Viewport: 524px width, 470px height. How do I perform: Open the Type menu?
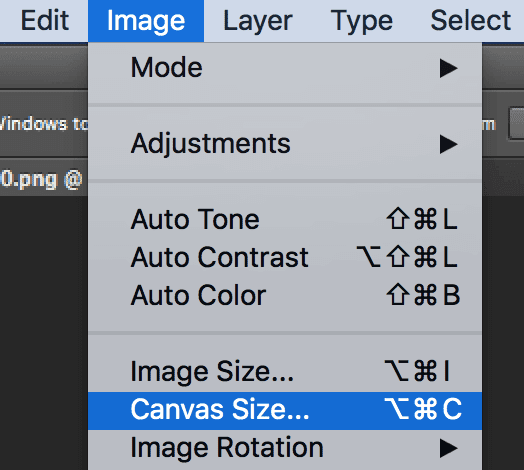(362, 21)
